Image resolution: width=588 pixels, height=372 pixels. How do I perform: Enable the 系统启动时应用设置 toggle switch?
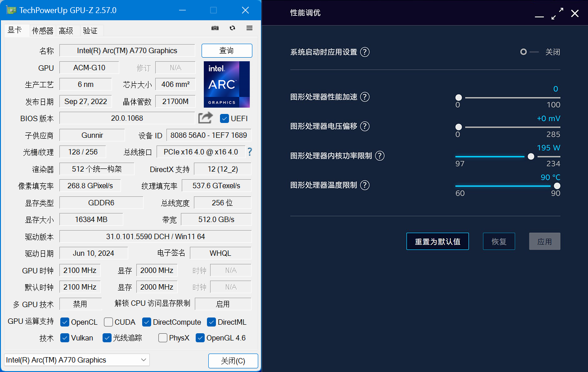(x=529, y=52)
